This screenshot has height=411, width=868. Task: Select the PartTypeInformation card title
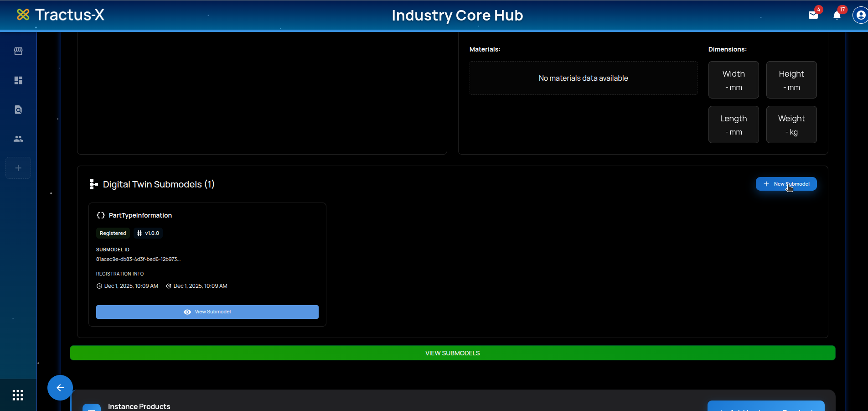(140, 215)
